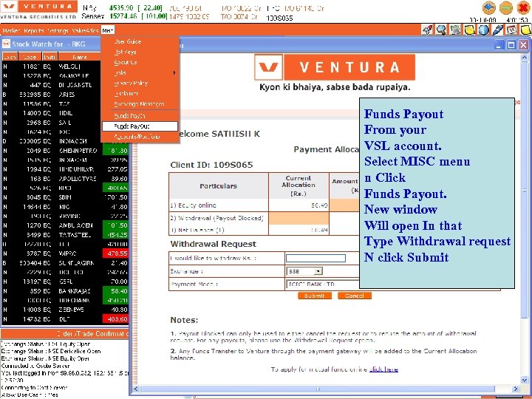
Task: Select Funds PayIn menu entry
Action: [129, 116]
